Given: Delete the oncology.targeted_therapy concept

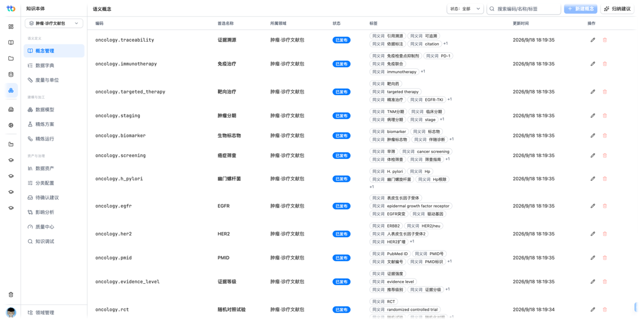Looking at the screenshot, I should 605,92.
